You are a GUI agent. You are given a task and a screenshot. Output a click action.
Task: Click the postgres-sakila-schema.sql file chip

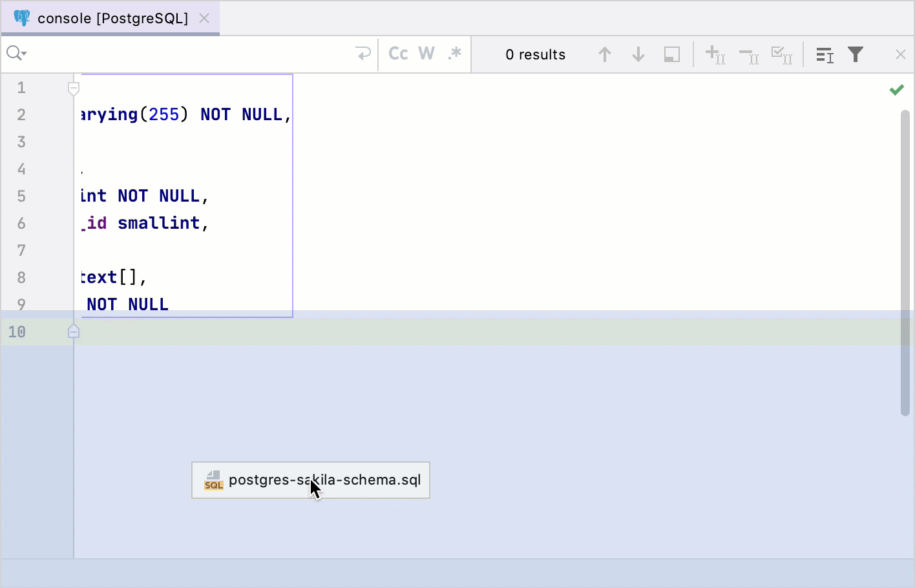click(x=310, y=480)
